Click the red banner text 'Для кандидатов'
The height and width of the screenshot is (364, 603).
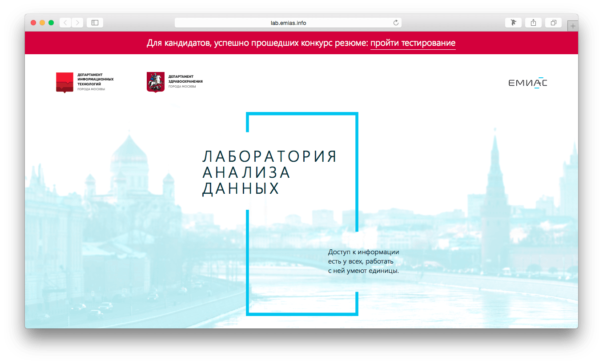[x=258, y=43]
